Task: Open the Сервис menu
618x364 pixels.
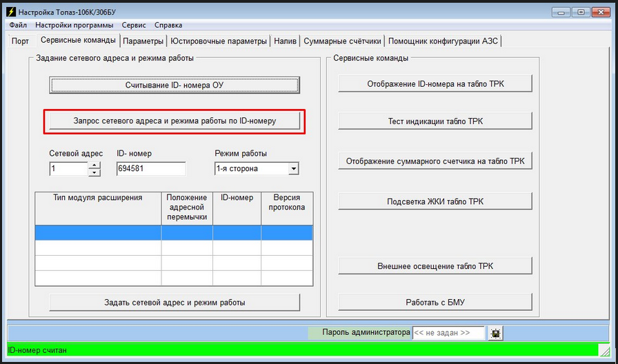Action: [134, 26]
